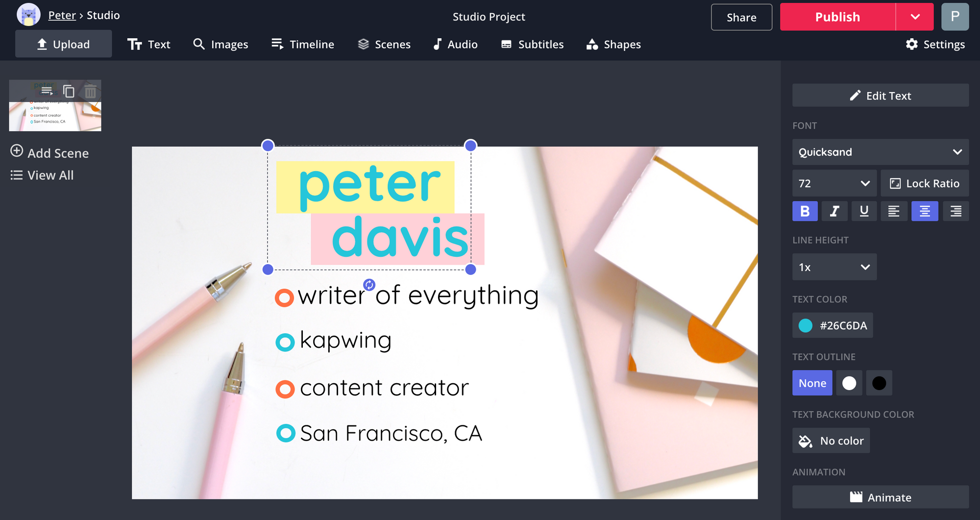Click the scene reorder lines icon

[x=47, y=91]
